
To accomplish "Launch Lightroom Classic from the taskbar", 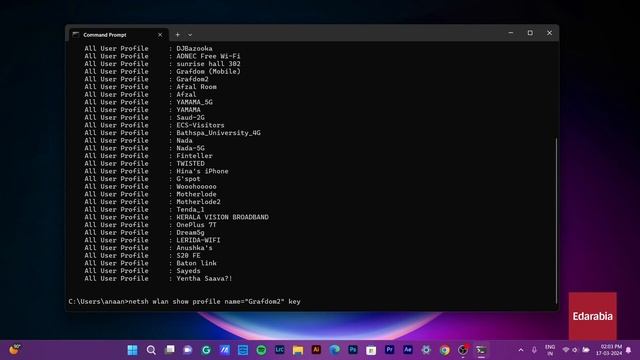I will [280, 350].
